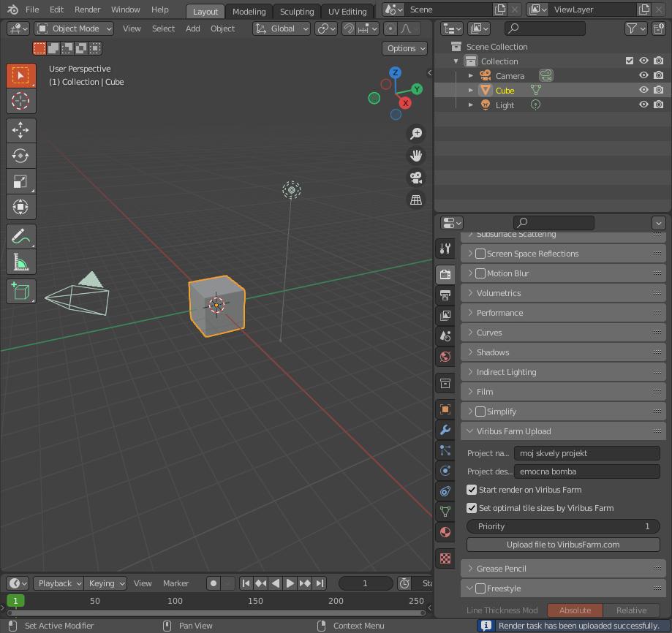This screenshot has width=672, height=633.
Task: Open the Modifier properties wrench tab
Action: coord(445,429)
